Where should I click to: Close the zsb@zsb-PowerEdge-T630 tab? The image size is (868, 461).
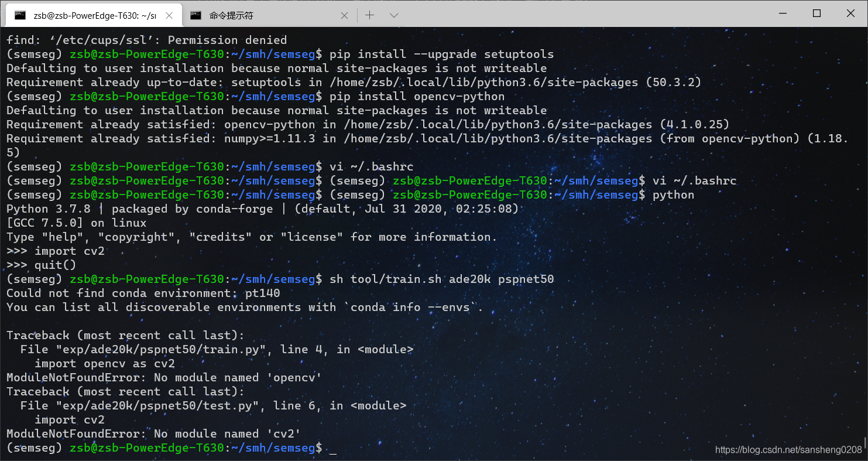tap(170, 15)
